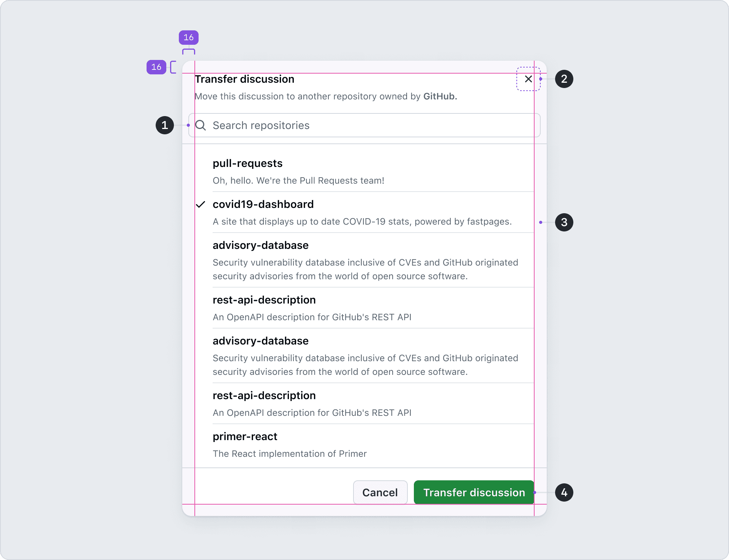This screenshot has height=560, width=729.
Task: Click annotation marker number 2
Action: tap(564, 79)
